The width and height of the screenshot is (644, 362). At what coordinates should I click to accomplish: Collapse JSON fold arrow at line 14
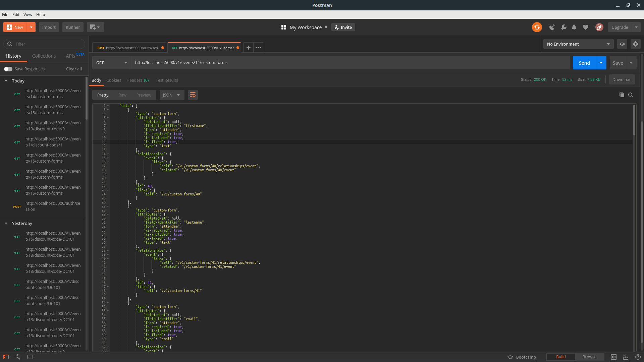pyautogui.click(x=108, y=154)
